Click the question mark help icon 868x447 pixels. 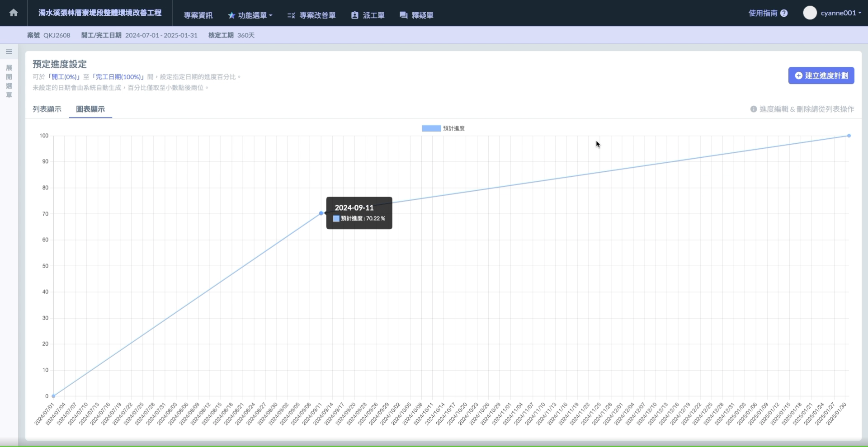point(784,13)
